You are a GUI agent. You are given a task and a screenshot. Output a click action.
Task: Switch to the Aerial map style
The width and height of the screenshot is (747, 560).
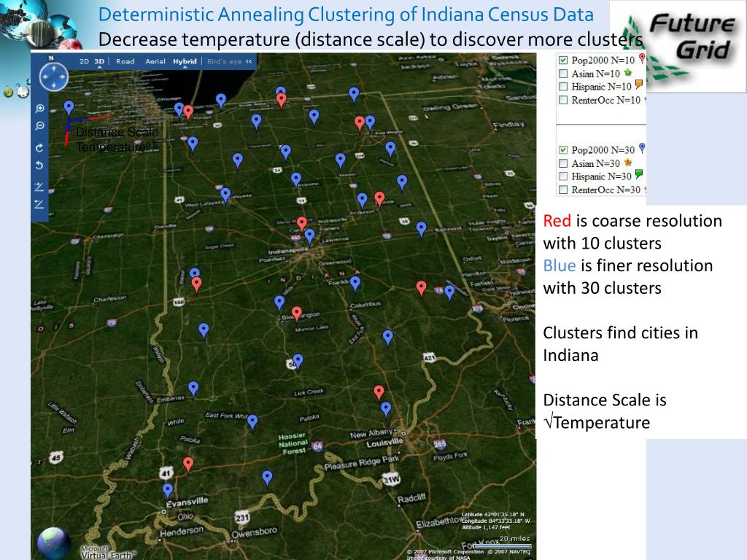pyautogui.click(x=155, y=61)
